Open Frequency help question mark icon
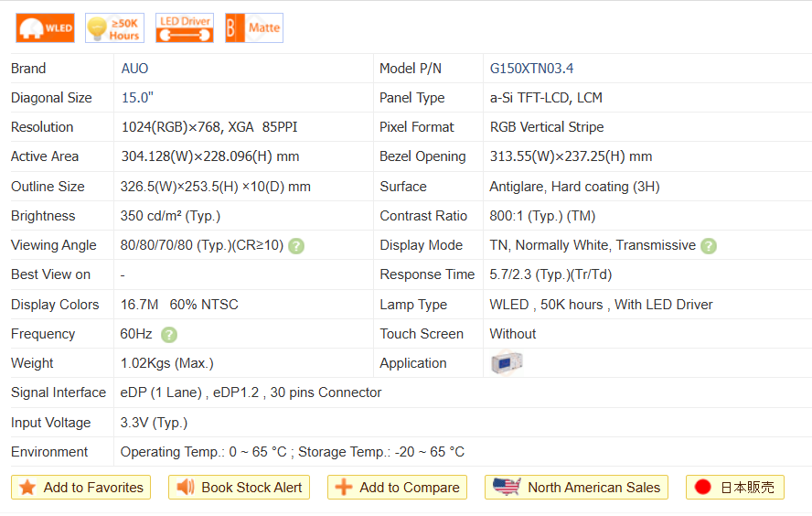The width and height of the screenshot is (812, 516). [x=169, y=334]
